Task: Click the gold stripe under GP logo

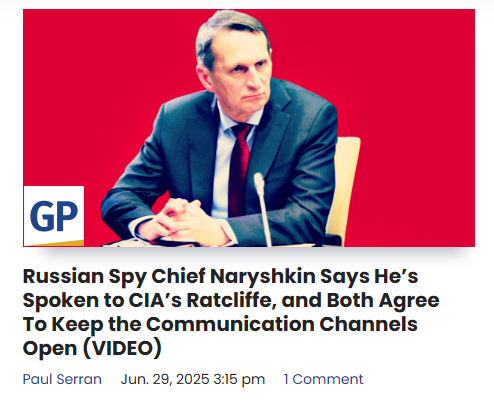Action: point(58,243)
